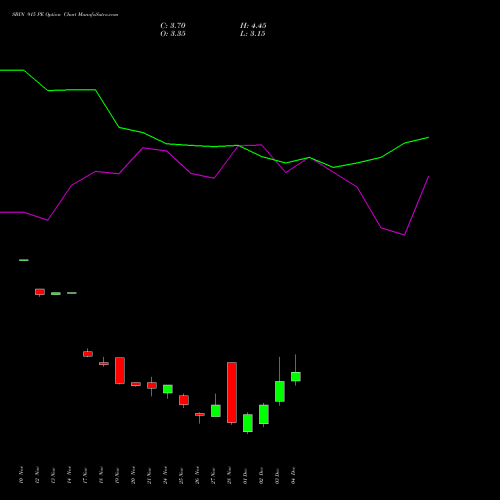This screenshot has height=500, width=500.
Task: Select the low value L: 3.15
Action: 253,34
